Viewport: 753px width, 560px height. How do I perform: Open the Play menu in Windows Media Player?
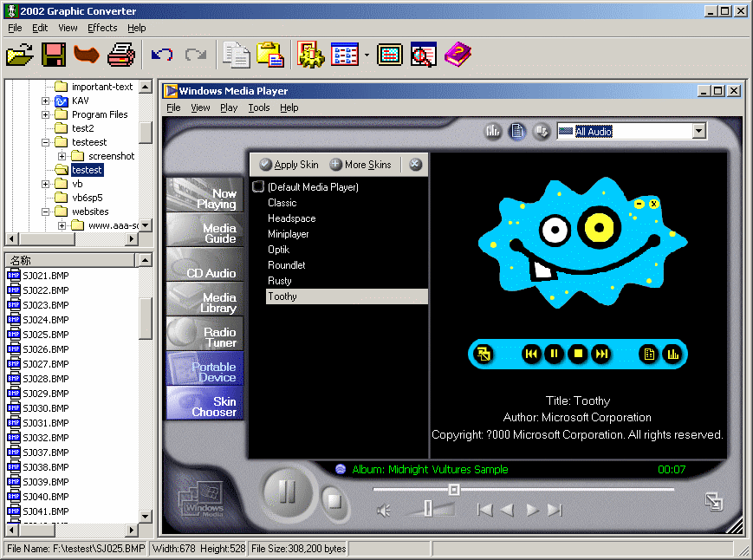pos(229,107)
